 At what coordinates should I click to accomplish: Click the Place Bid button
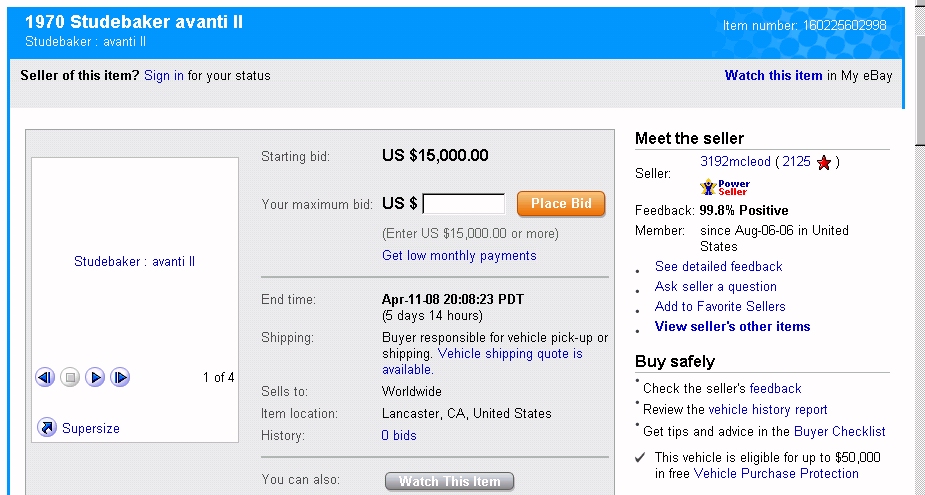coord(561,204)
